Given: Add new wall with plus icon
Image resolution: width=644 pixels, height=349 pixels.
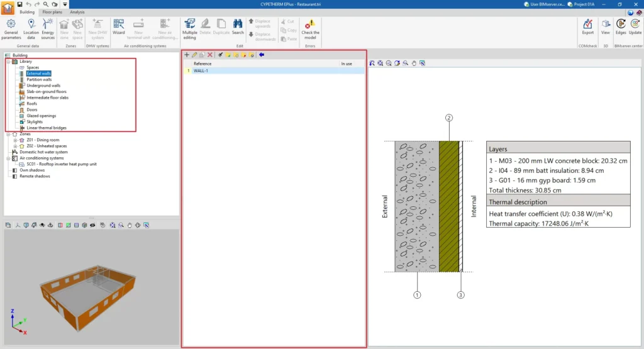Looking at the screenshot, I should click(187, 55).
